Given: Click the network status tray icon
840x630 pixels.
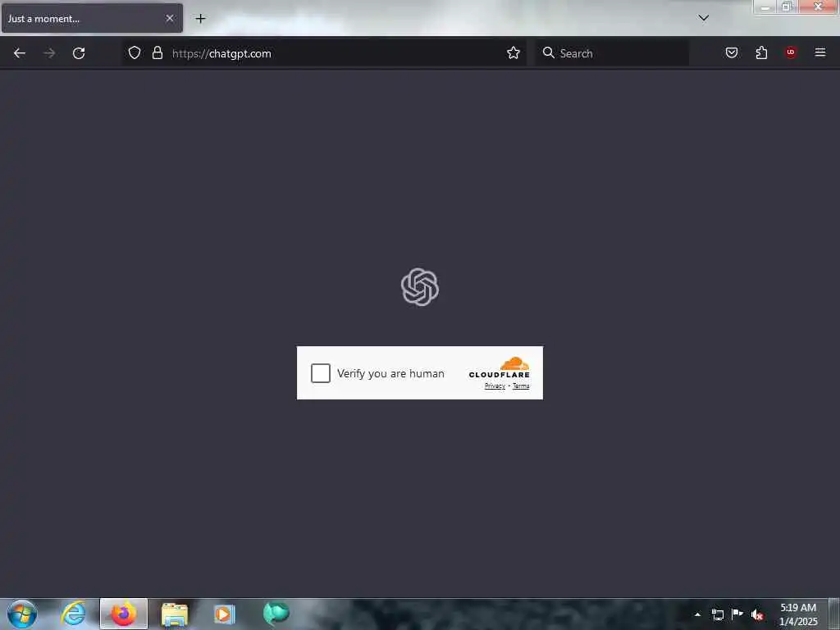Looking at the screenshot, I should point(717,614).
